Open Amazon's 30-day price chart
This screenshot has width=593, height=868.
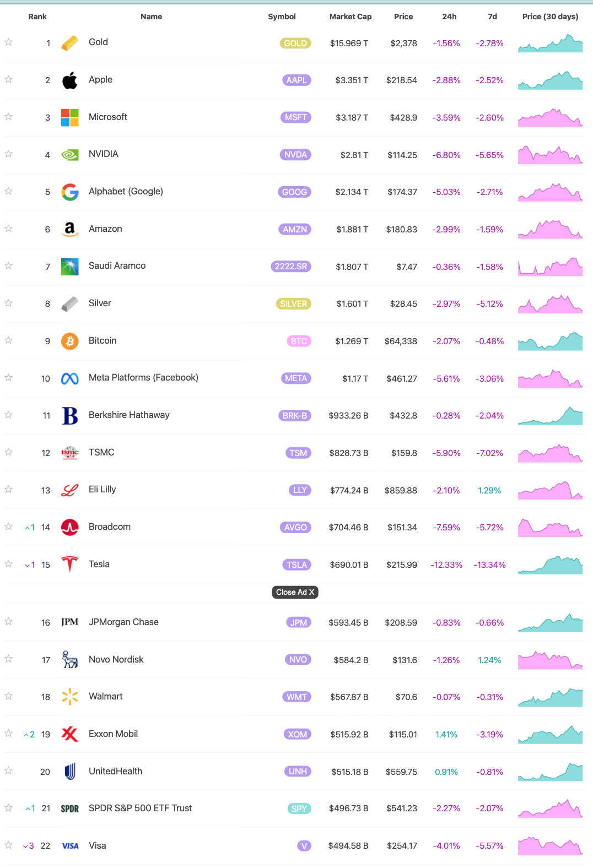[550, 229]
